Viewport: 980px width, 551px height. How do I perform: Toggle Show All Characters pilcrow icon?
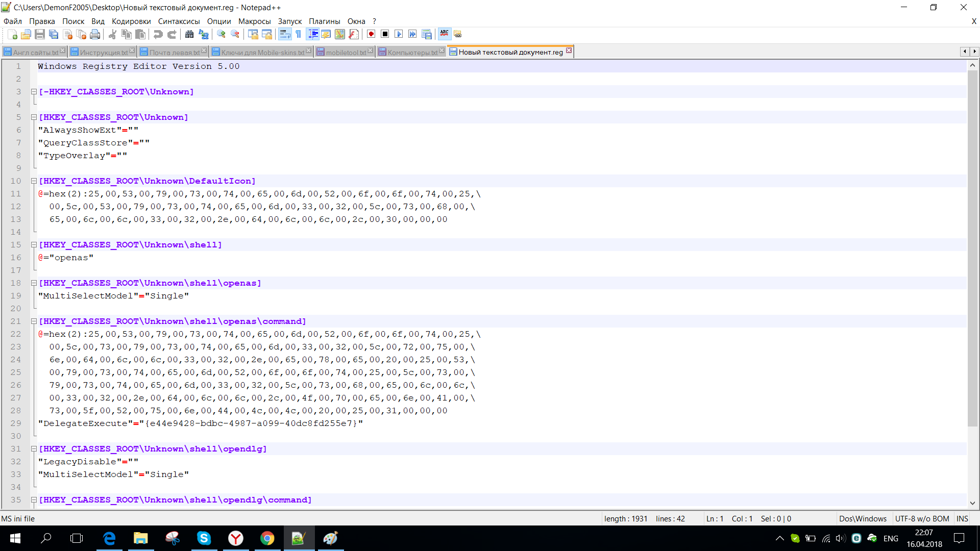point(299,34)
